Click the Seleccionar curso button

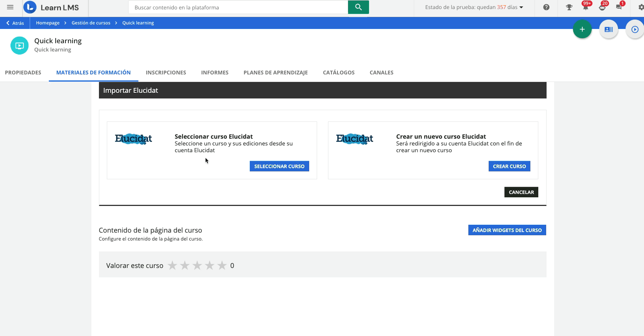point(279,166)
